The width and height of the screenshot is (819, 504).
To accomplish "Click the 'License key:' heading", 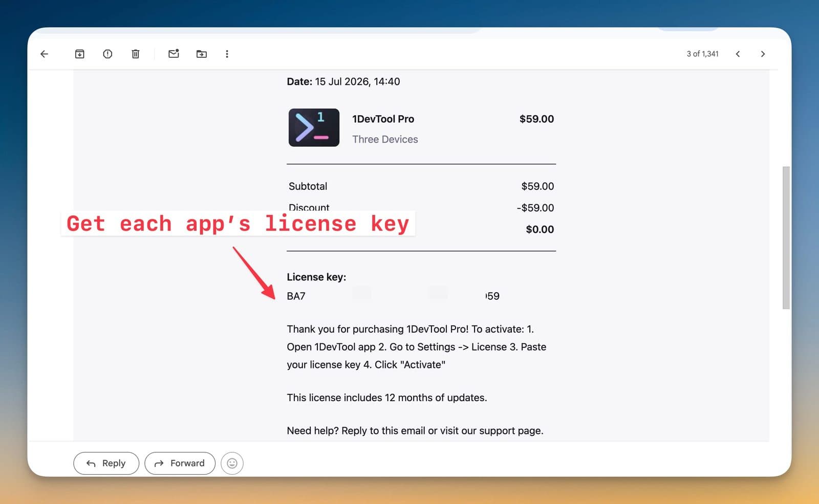I will pyautogui.click(x=316, y=277).
